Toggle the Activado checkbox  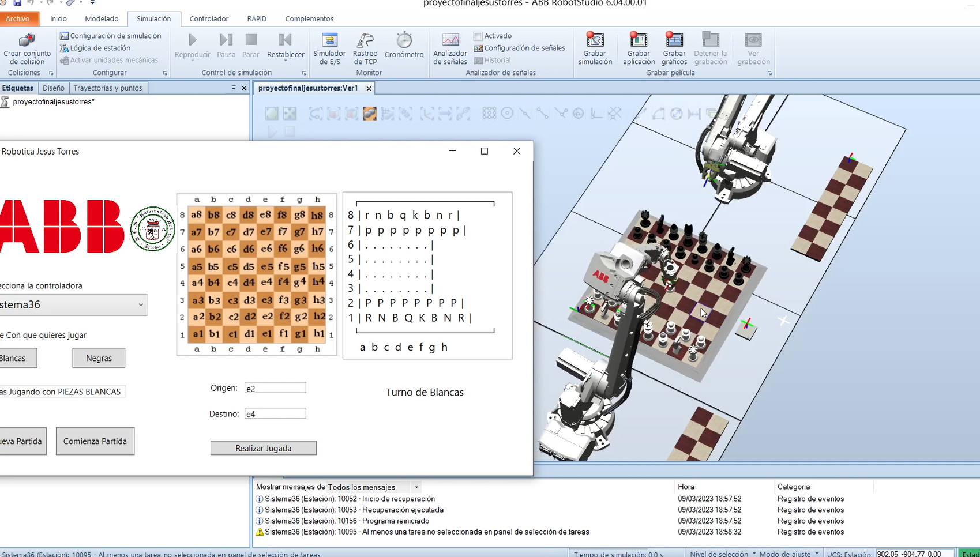point(478,36)
